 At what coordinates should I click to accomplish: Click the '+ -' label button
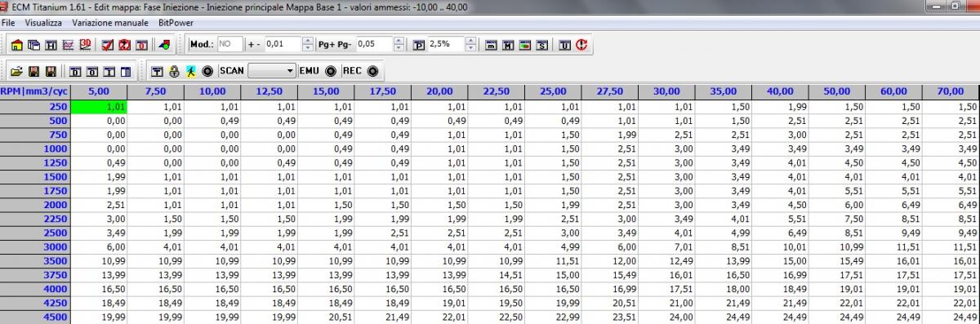[254, 45]
